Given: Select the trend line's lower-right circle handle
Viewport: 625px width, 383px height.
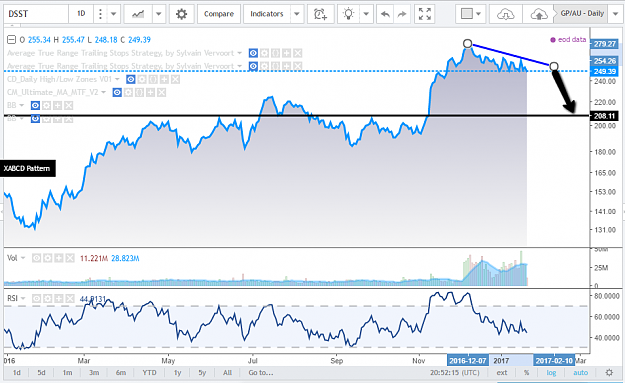Looking at the screenshot, I should [554, 66].
